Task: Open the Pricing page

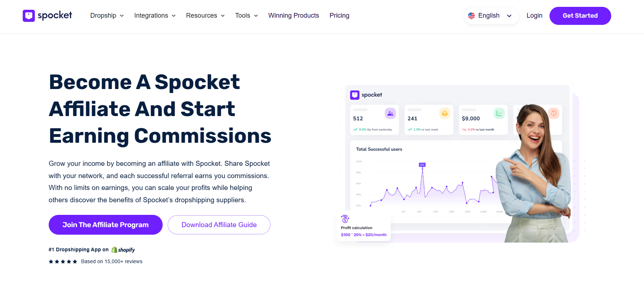Action: coord(339,16)
